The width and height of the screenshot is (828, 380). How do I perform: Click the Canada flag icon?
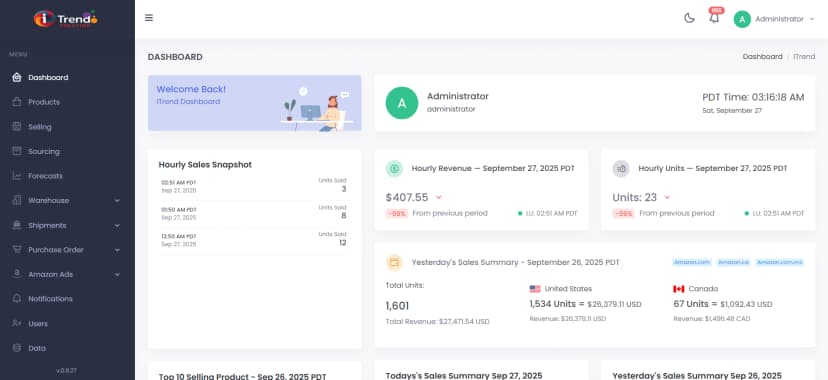[x=679, y=289]
